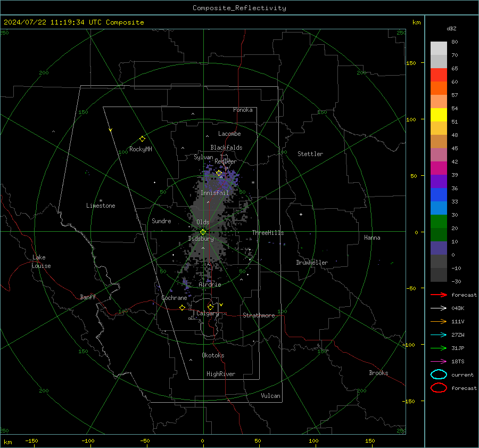Viewport: 479px width, 448px height.
Task: Click the Hanna city label
Action: coord(372,238)
